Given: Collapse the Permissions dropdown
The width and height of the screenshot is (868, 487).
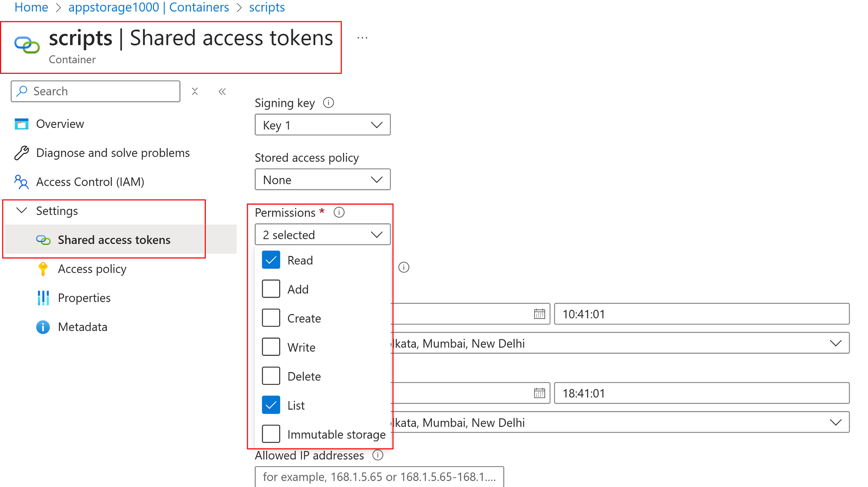Looking at the screenshot, I should click(x=323, y=234).
